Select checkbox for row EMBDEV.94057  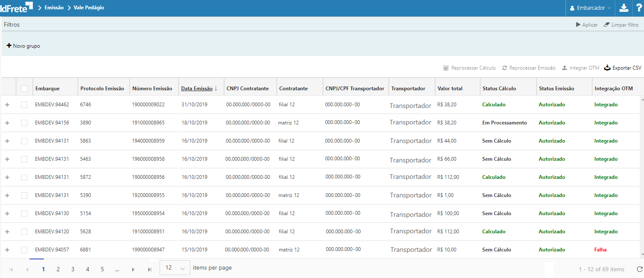click(24, 250)
